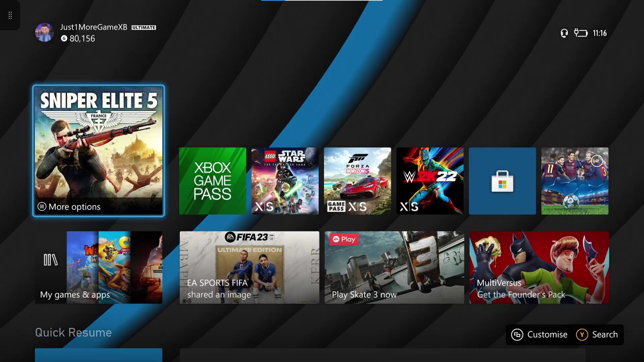Viewport: 644px width, 362px height.
Task: Launch Sniper Elite 5
Action: click(98, 141)
